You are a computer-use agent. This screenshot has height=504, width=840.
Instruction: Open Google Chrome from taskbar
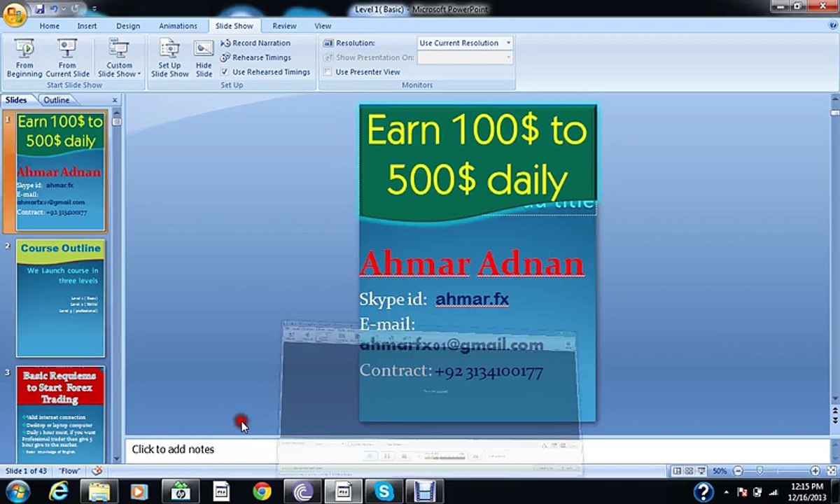click(x=262, y=491)
